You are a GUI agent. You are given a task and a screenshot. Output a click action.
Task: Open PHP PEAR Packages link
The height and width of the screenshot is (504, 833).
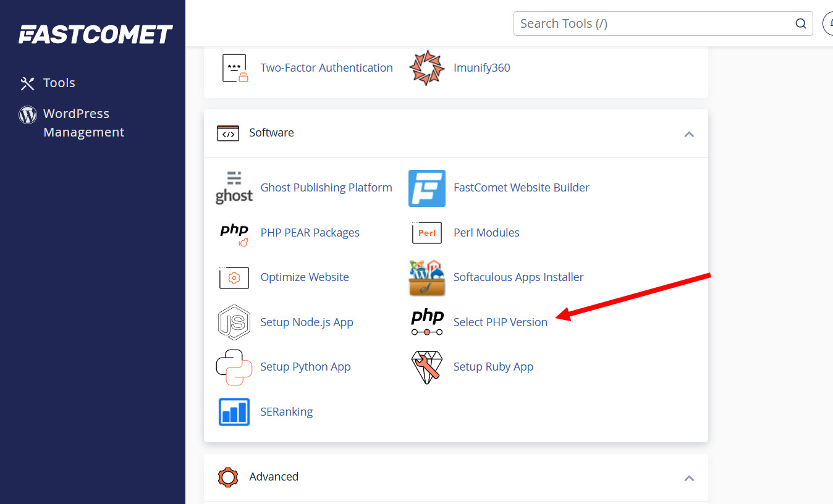pos(310,233)
